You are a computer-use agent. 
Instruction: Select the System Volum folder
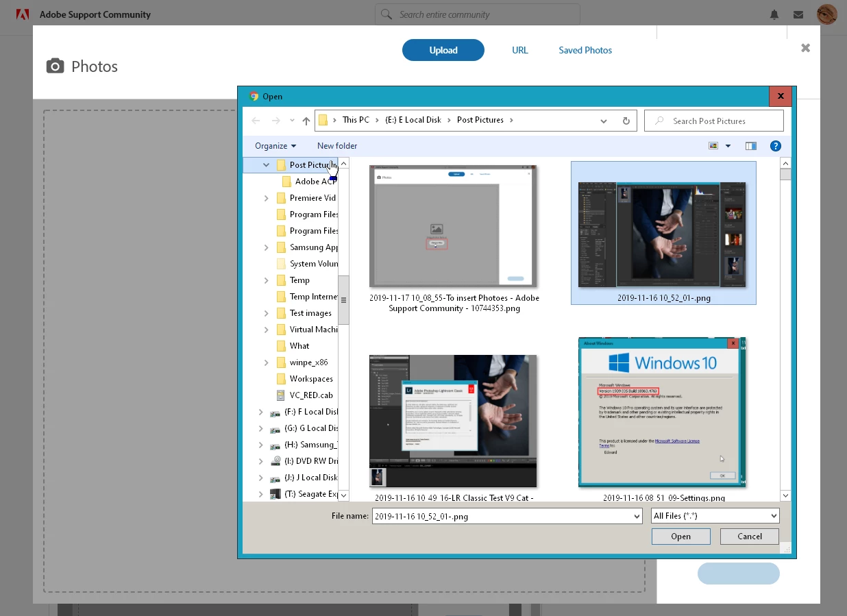307,264
